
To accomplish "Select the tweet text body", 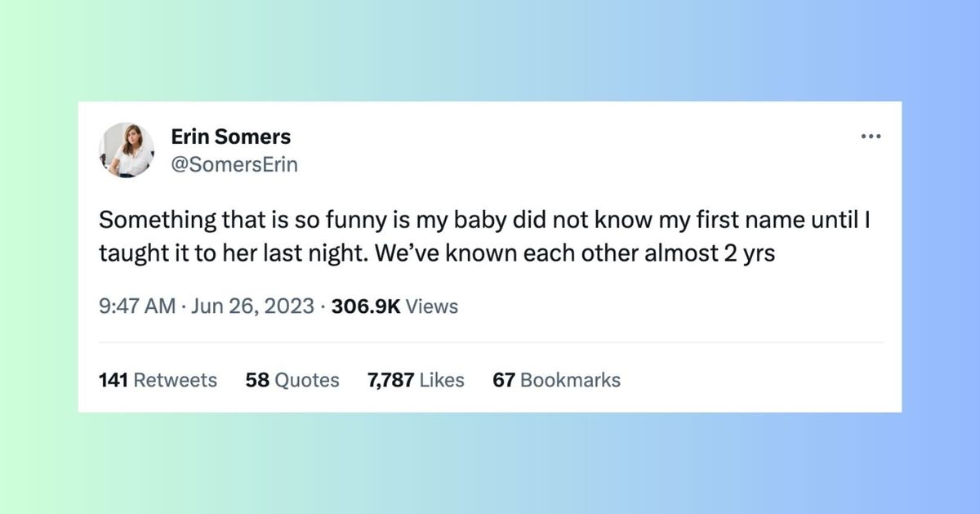I will click(485, 235).
